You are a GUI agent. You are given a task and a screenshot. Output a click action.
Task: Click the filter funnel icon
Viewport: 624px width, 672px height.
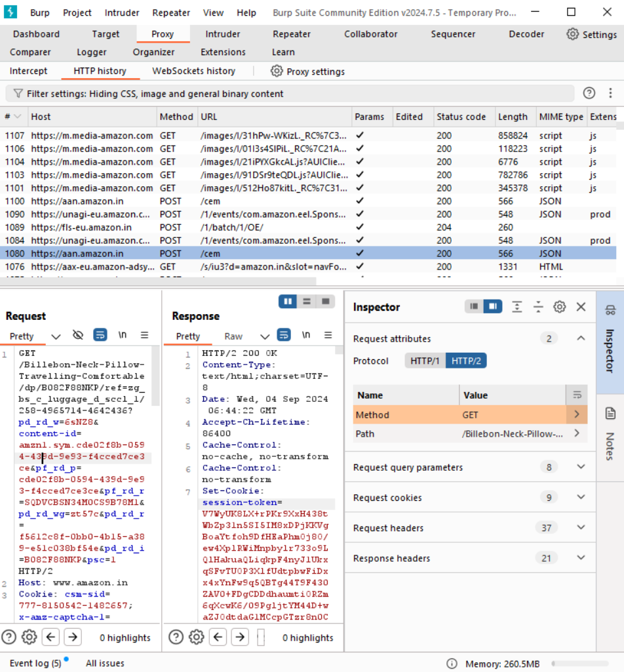(18, 94)
